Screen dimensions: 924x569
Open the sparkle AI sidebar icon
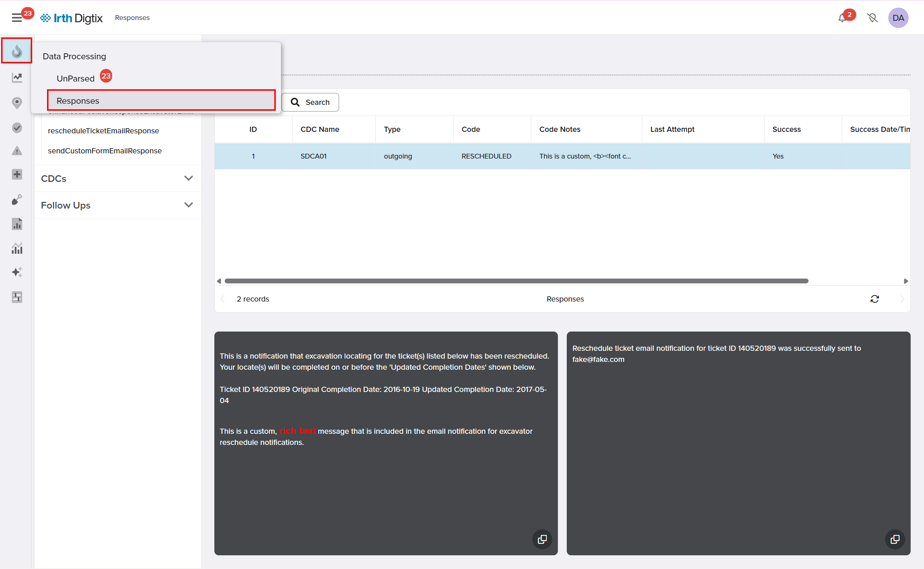pos(17,272)
